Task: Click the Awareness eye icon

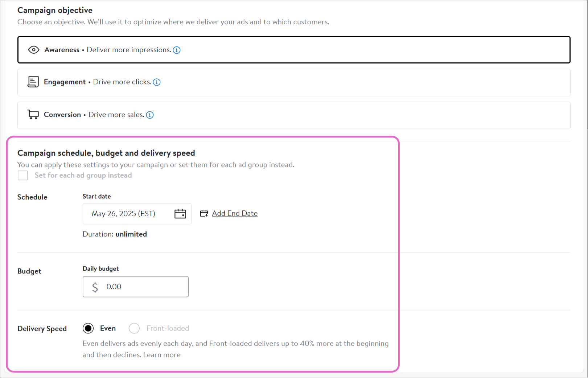Action: (x=33, y=50)
